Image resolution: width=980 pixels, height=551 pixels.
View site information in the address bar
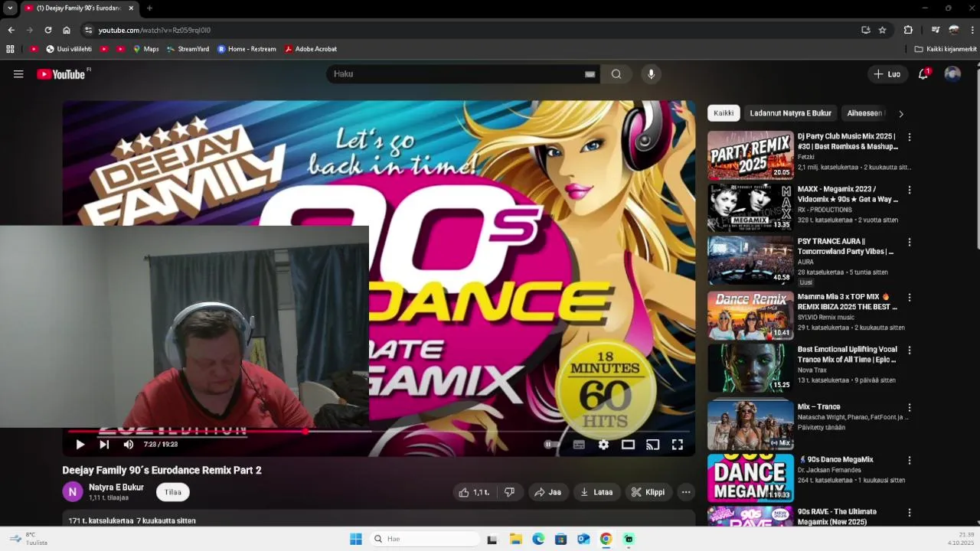point(88,30)
